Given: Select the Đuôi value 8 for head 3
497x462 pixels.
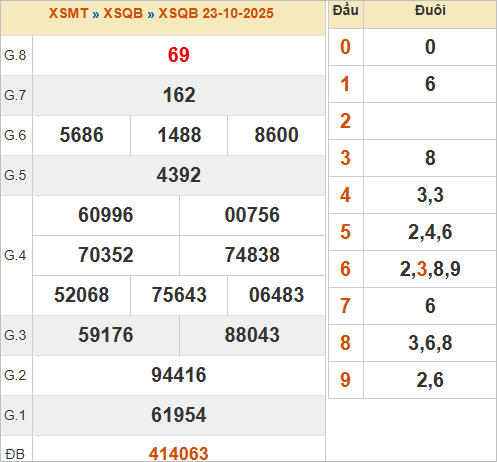Looking at the screenshot, I should pos(430,158).
